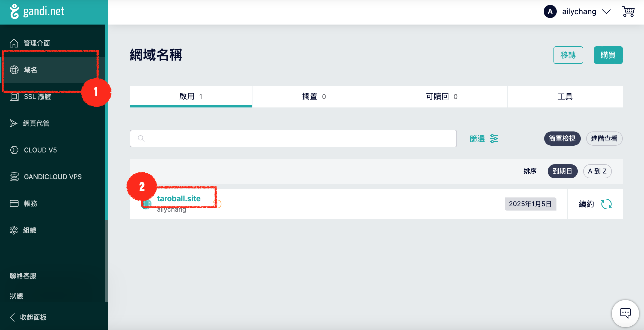Open CLOUD V5 in the sidebar
The image size is (644, 330).
coord(40,150)
